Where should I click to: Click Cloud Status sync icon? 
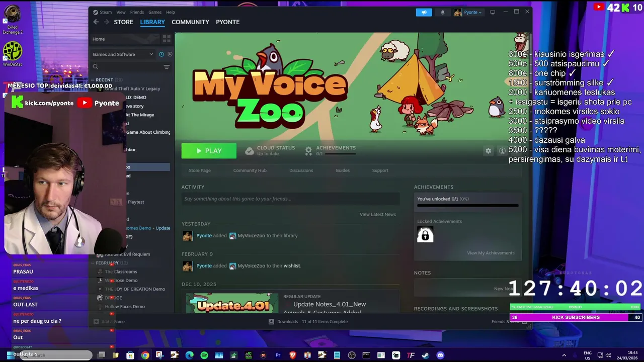(x=250, y=151)
